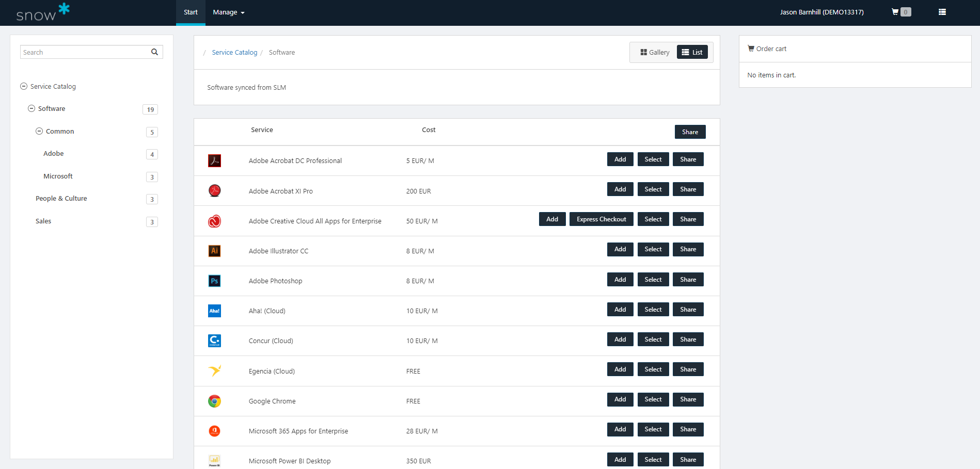Click the Service column header
Screen dimensions: 980x469
tap(262, 130)
